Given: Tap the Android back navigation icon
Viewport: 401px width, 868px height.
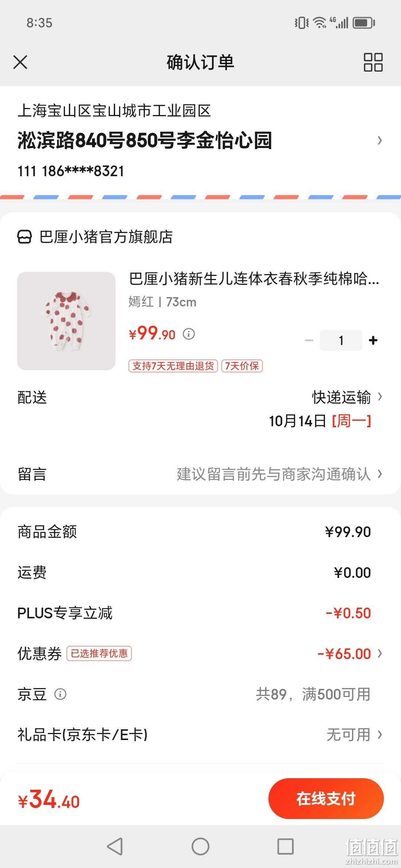Looking at the screenshot, I should pos(115,846).
